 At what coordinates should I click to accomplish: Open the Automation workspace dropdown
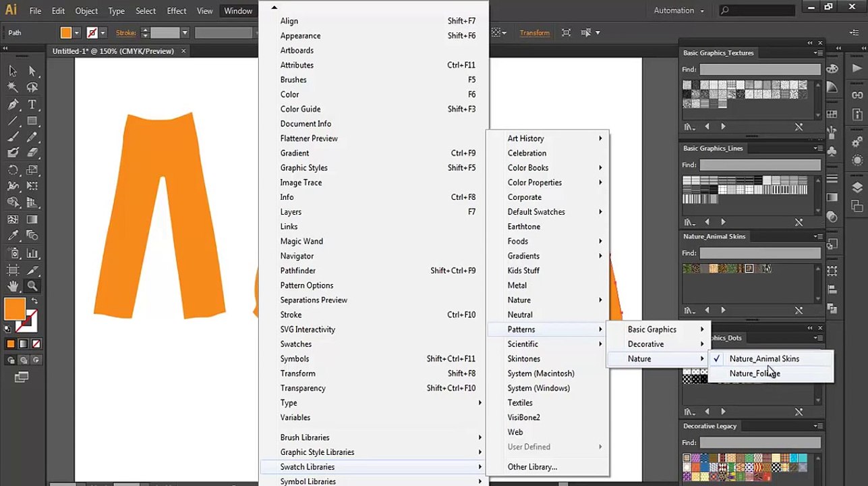679,10
